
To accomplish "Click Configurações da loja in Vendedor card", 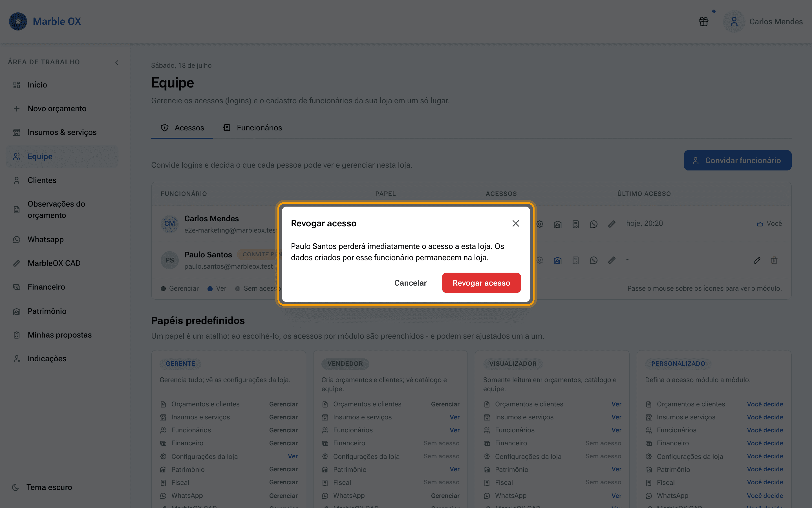I will click(390, 456).
